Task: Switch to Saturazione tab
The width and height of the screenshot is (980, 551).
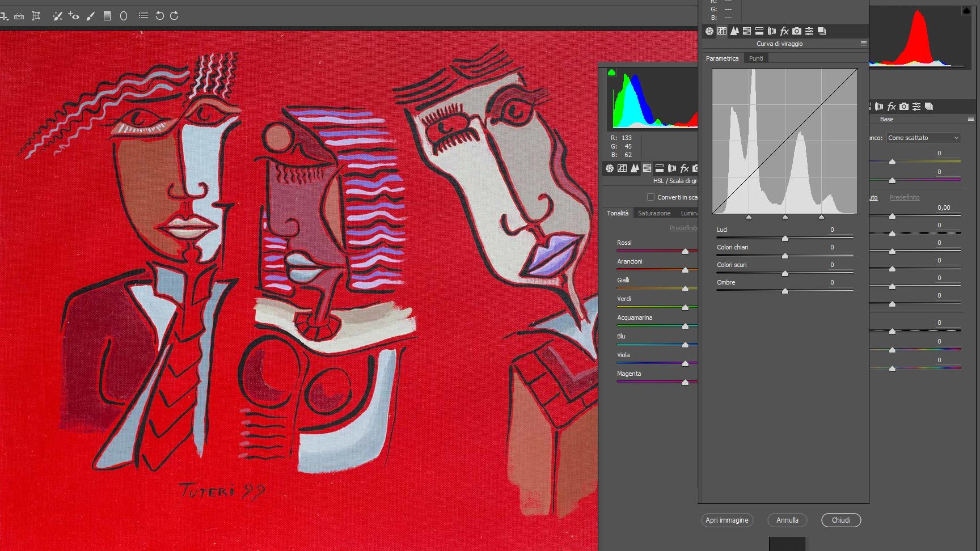Action: coord(654,213)
